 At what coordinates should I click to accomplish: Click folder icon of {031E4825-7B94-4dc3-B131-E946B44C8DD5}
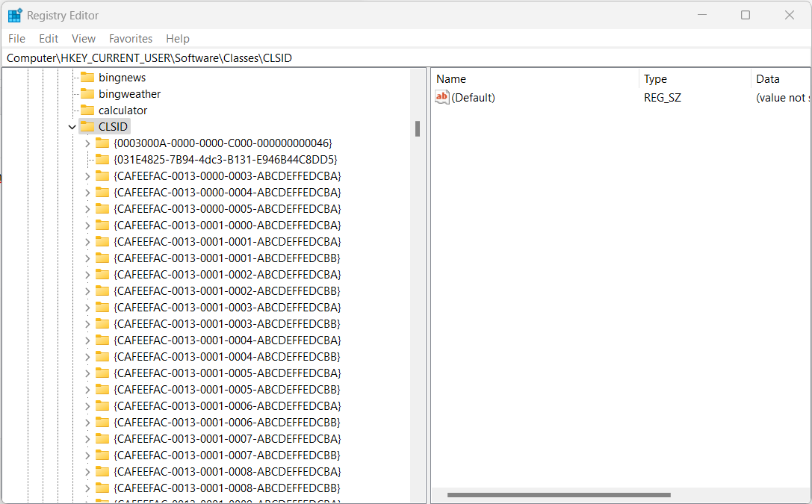(x=102, y=159)
